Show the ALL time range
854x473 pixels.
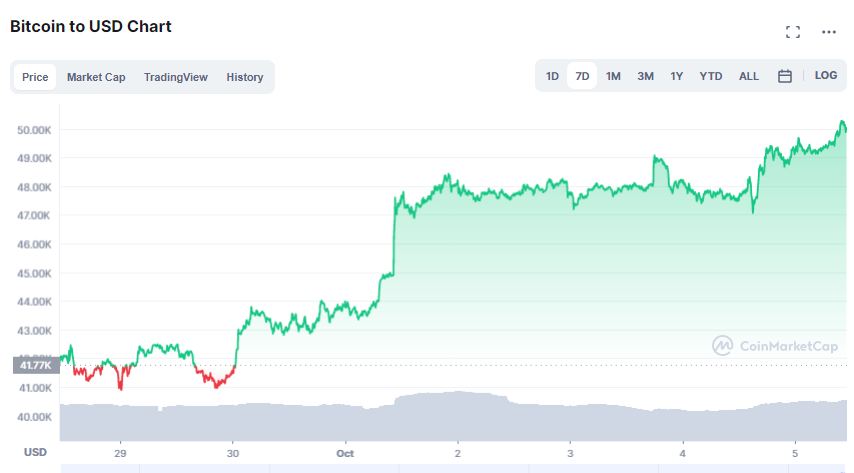(x=749, y=76)
